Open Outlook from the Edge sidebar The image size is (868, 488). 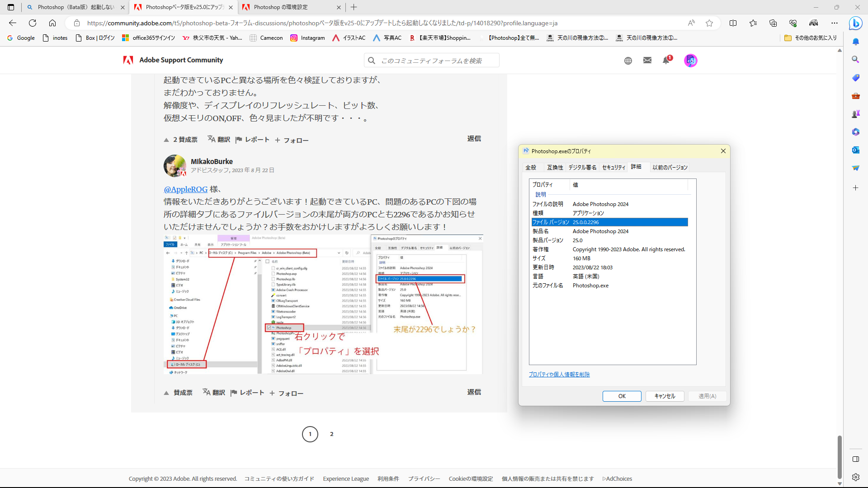855,150
